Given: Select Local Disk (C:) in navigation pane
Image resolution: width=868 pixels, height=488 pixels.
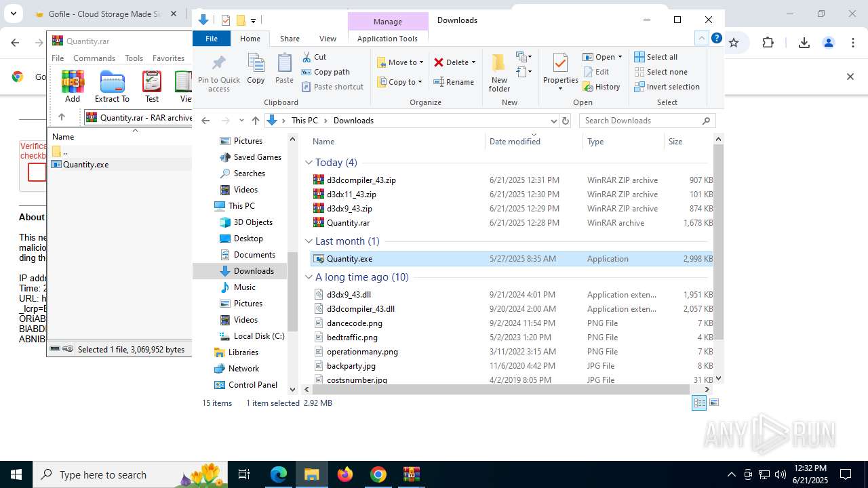Looking at the screenshot, I should (252, 336).
